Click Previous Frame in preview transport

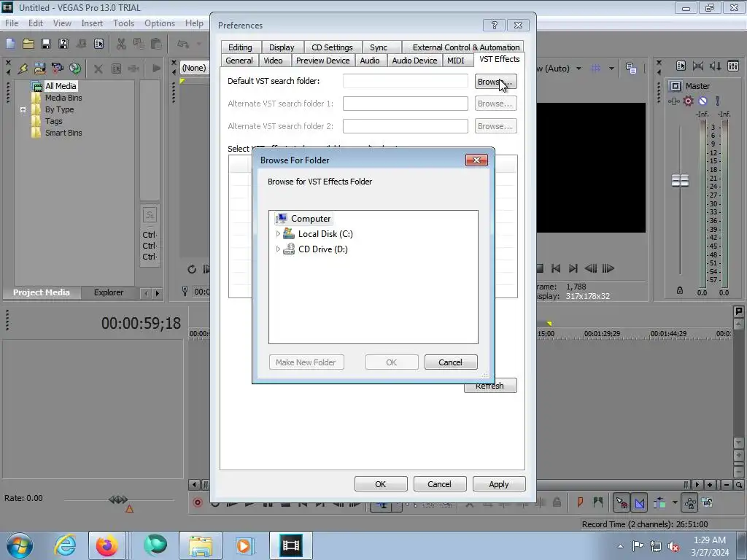[x=591, y=268]
